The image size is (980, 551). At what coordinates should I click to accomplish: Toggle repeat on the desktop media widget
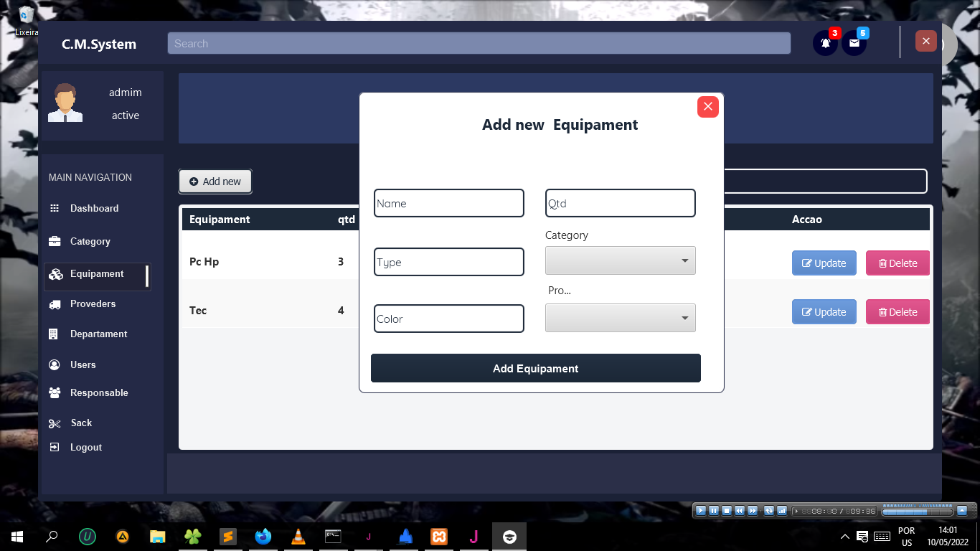click(x=769, y=511)
